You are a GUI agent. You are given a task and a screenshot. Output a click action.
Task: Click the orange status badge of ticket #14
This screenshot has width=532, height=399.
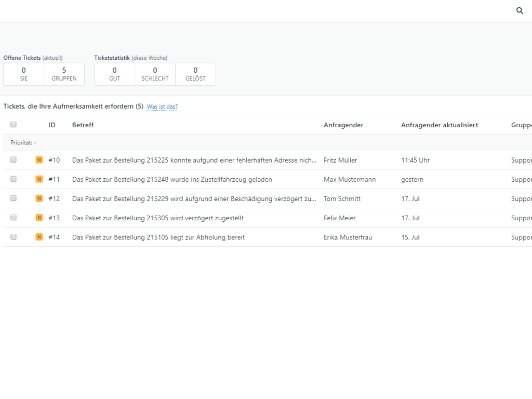[39, 237]
